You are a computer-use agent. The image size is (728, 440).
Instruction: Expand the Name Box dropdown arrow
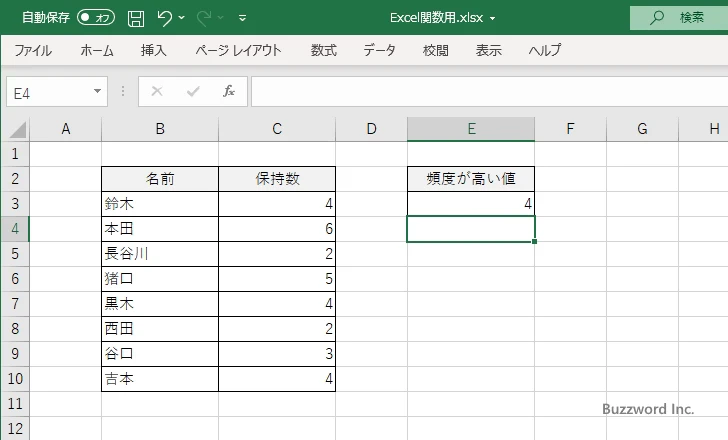98,91
